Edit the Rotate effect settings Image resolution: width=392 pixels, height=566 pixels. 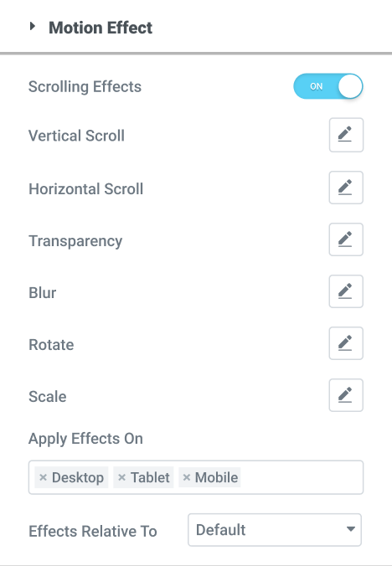(x=346, y=343)
